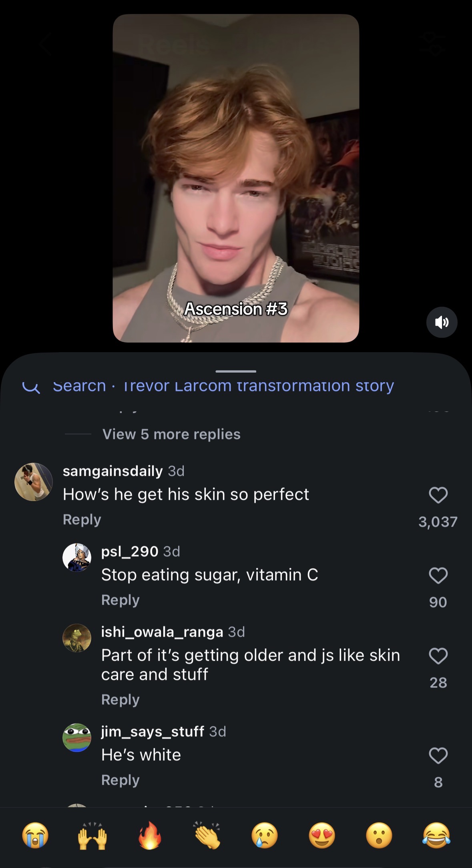Open samgainsdaily's profile picture

point(34,482)
